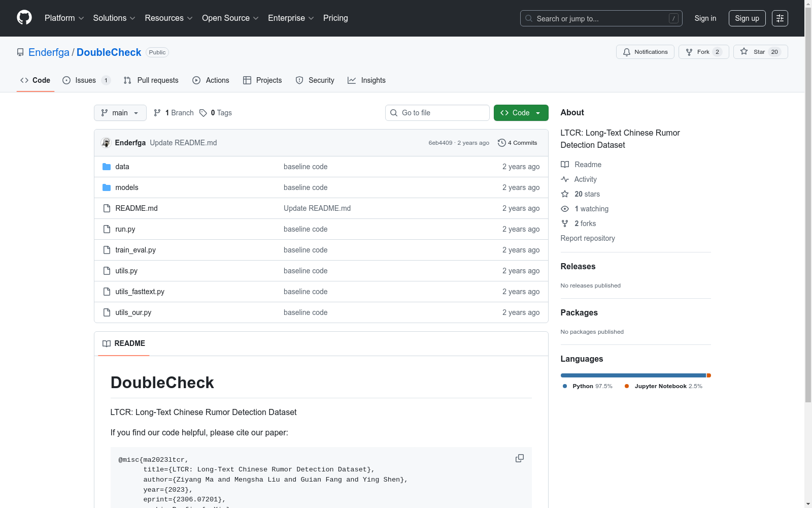Focus the Search or jump to field
This screenshot has width=812, height=508.
tap(601, 18)
